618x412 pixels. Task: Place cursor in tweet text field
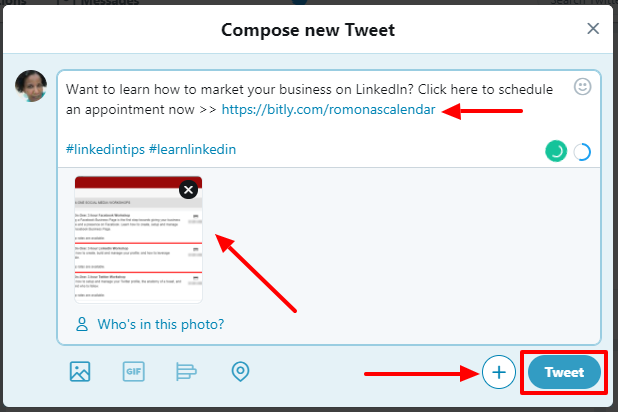point(329,119)
